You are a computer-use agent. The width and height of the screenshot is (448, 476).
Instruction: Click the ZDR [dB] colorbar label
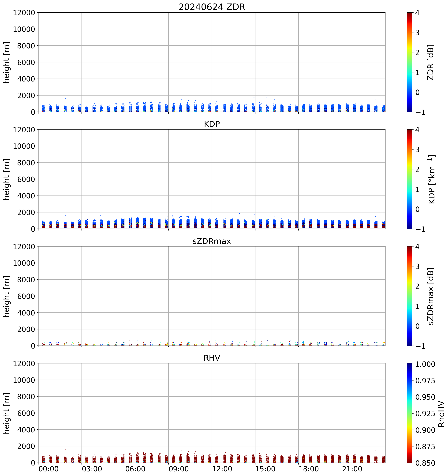pyautogui.click(x=430, y=62)
